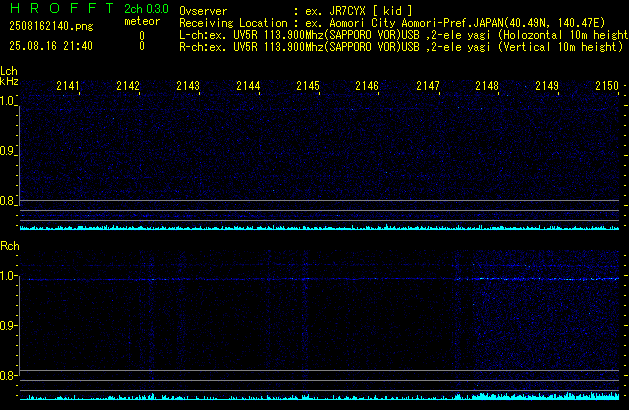Image resolution: width=629 pixels, height=410 pixels.
Task: Click the Lch 0.8 kHz axis label
Action: (8, 201)
